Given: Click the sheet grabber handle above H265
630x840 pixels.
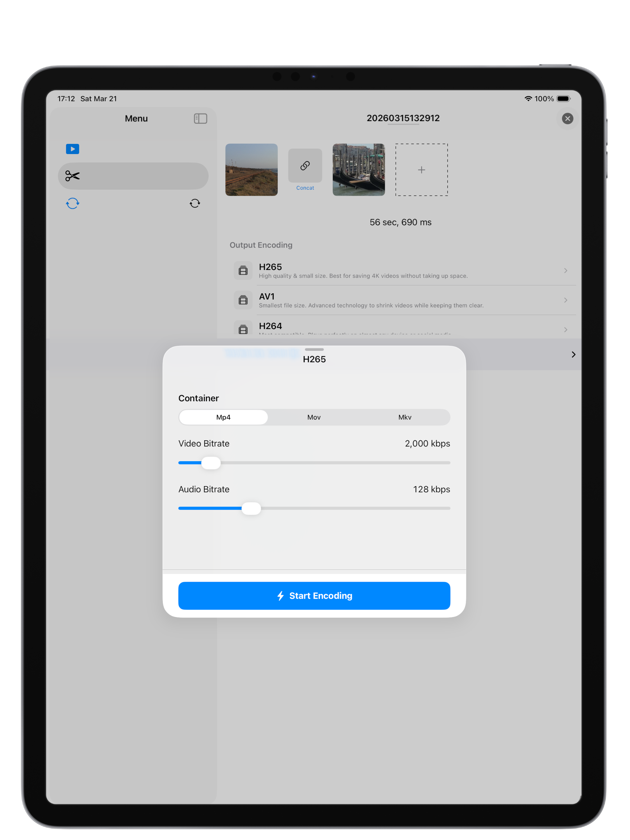Looking at the screenshot, I should pyautogui.click(x=314, y=349).
